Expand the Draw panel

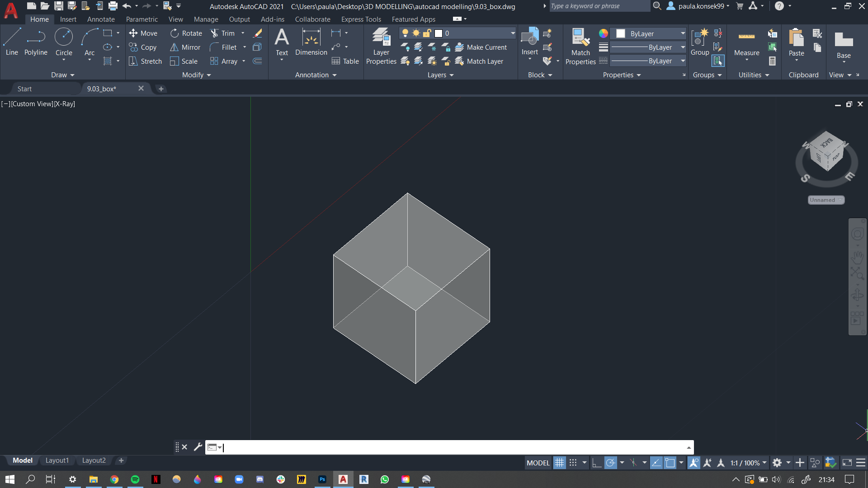[x=62, y=75]
